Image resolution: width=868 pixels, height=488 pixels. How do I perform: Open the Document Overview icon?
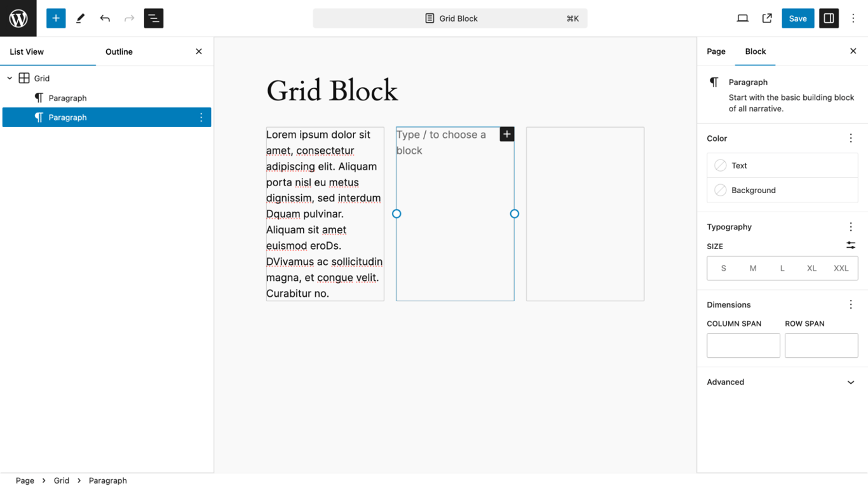tap(153, 18)
